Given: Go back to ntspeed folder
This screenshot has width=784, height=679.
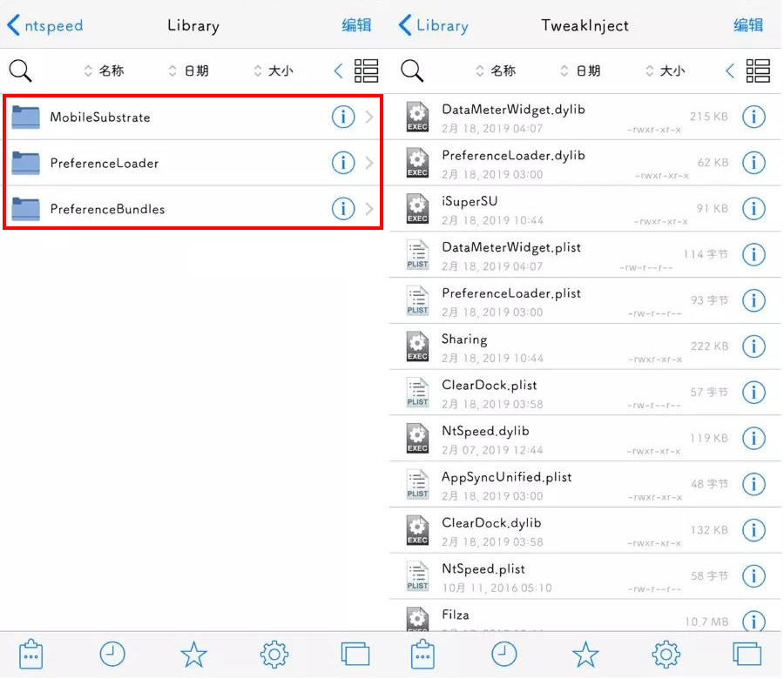Looking at the screenshot, I should point(45,25).
